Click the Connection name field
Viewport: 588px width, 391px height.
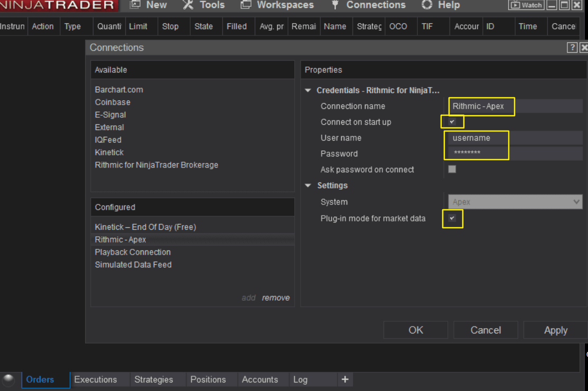tap(515, 106)
